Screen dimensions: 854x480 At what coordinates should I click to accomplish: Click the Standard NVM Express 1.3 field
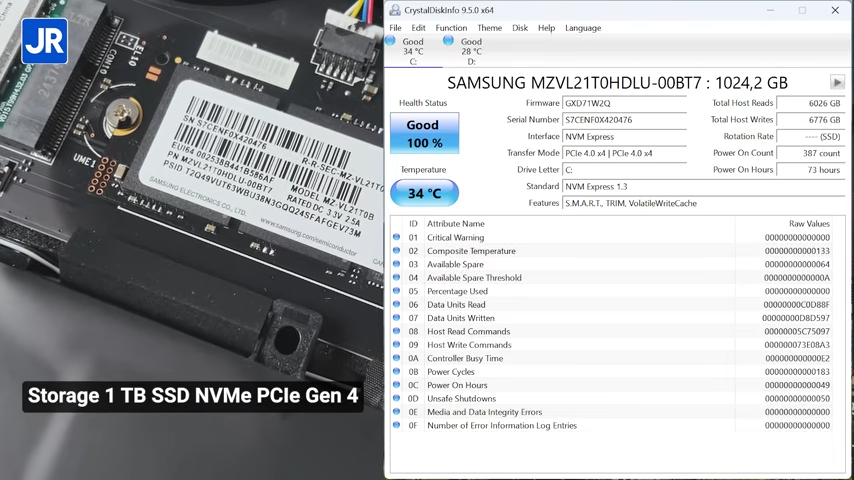point(703,186)
